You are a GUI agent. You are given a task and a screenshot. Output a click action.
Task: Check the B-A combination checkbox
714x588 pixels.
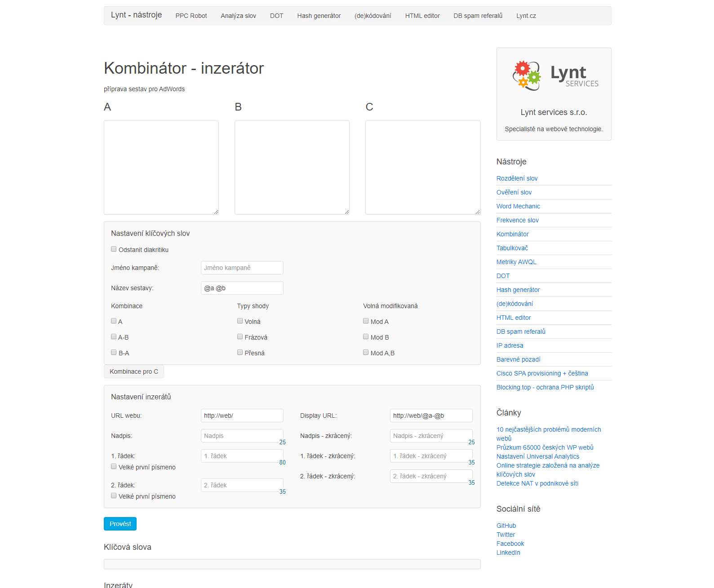(x=114, y=352)
